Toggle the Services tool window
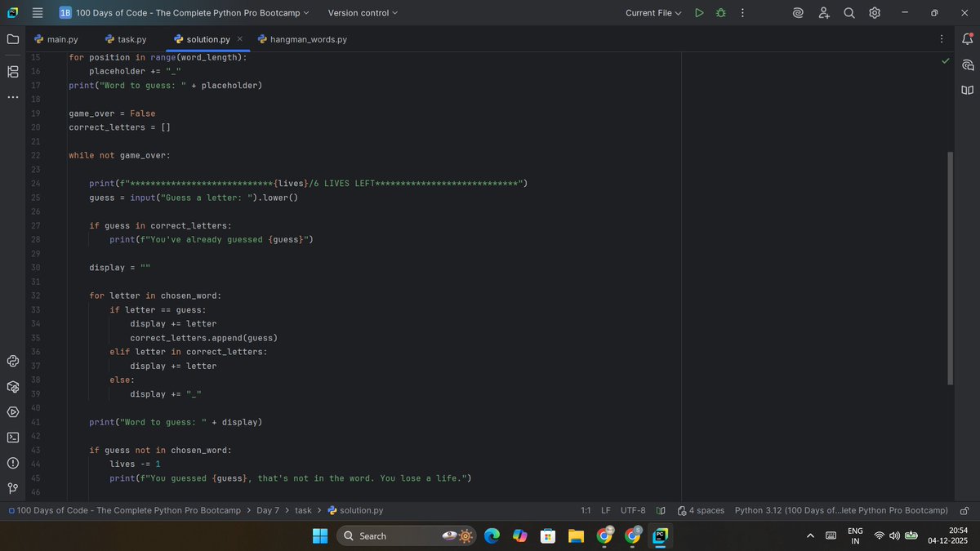The height and width of the screenshot is (551, 980). (12, 412)
